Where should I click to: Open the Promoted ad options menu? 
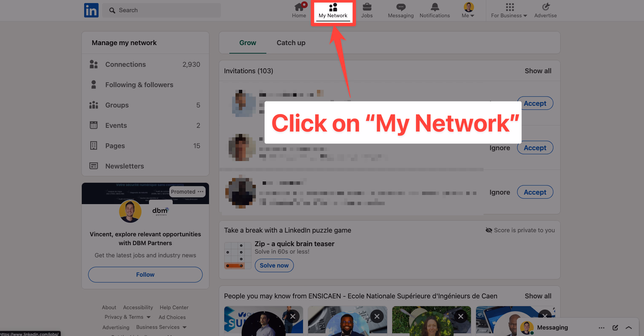point(201,192)
